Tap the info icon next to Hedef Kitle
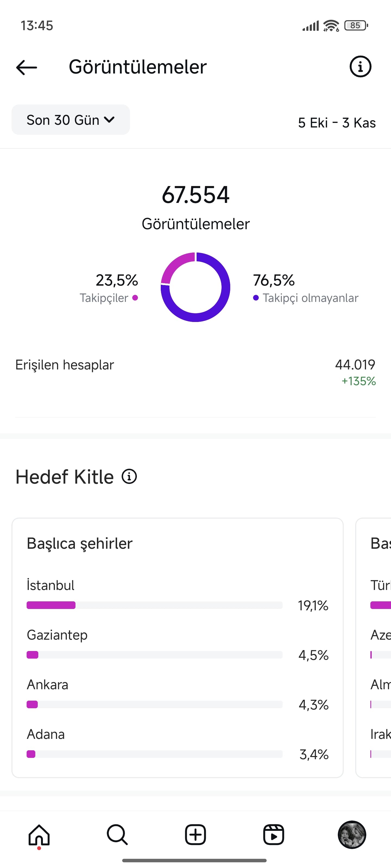The height and width of the screenshot is (868, 391). tap(129, 477)
